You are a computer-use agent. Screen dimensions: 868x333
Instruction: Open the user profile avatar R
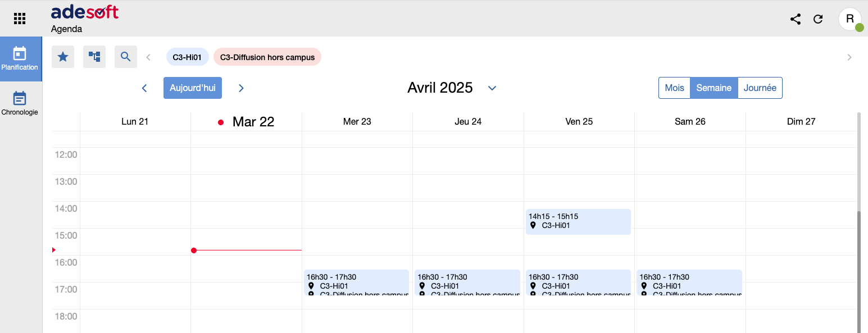tap(850, 19)
